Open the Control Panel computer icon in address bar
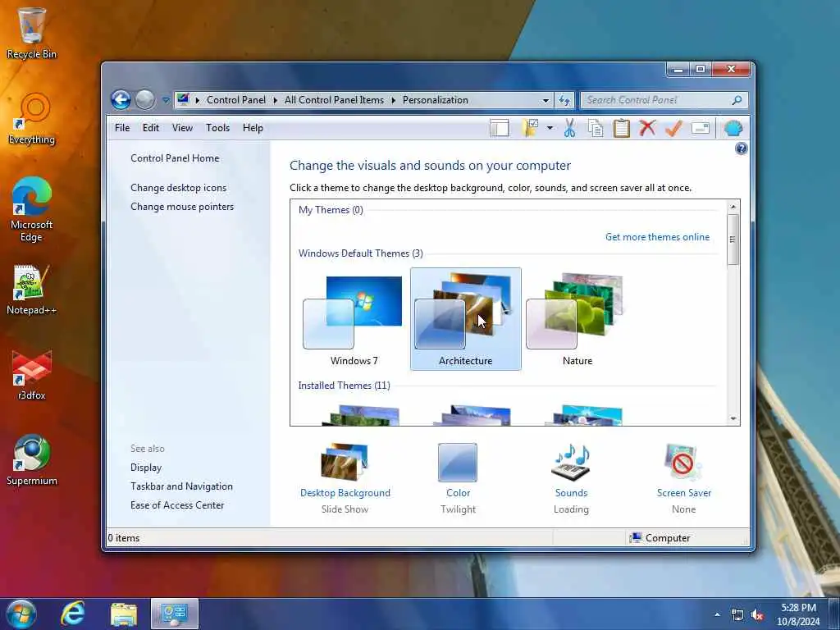The width and height of the screenshot is (840, 630). tap(183, 99)
